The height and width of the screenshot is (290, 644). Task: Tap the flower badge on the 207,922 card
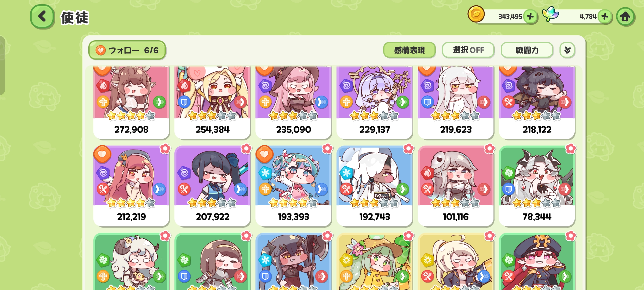(246, 148)
